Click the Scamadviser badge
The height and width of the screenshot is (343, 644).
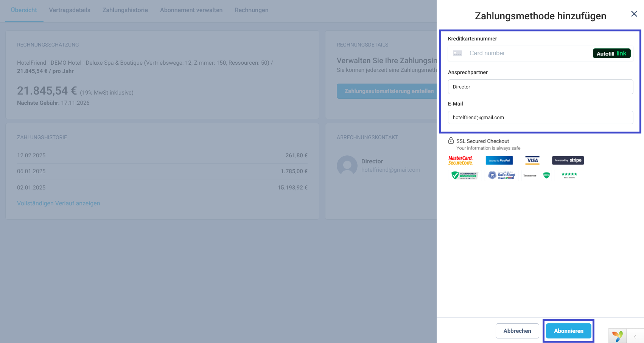465,175
